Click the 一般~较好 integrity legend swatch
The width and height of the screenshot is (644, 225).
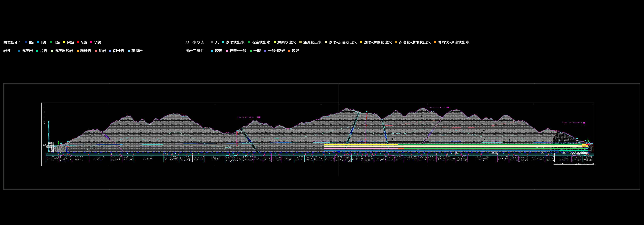tap(265, 51)
